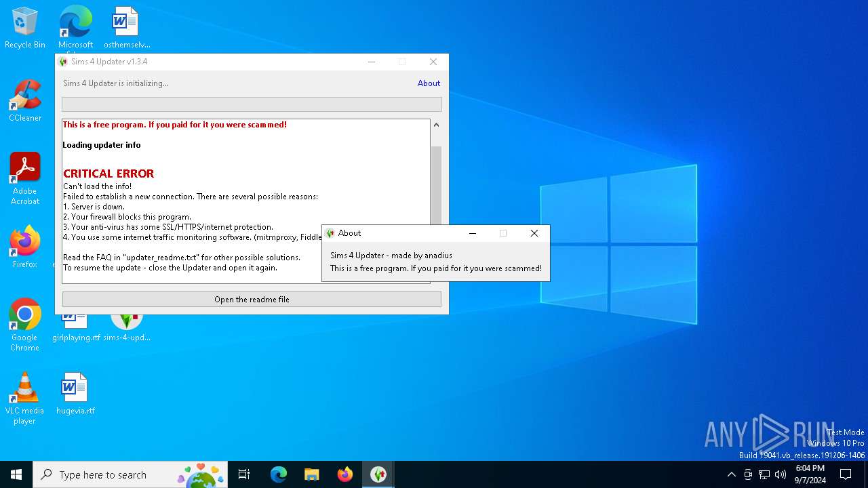Open Edge from the taskbar
This screenshot has width=868, height=488.
(x=279, y=474)
